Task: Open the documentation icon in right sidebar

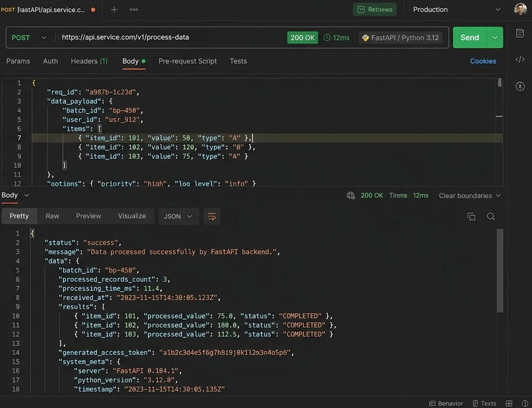Action: (x=520, y=33)
